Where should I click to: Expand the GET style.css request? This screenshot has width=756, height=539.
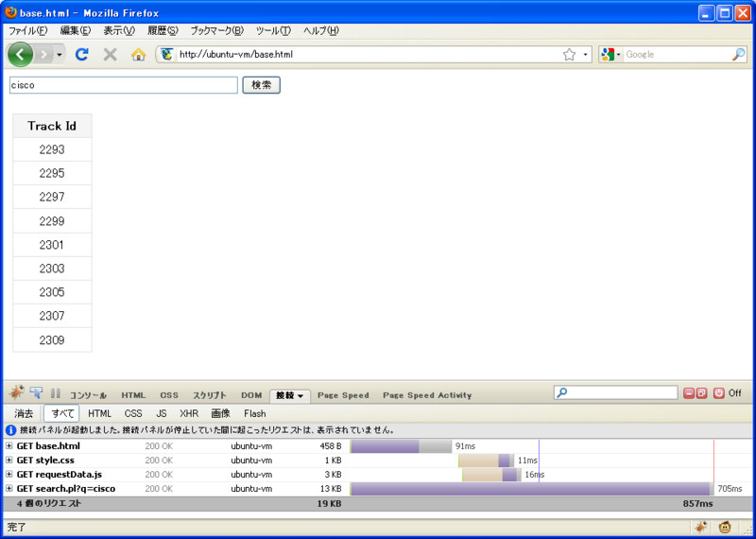(x=9, y=461)
